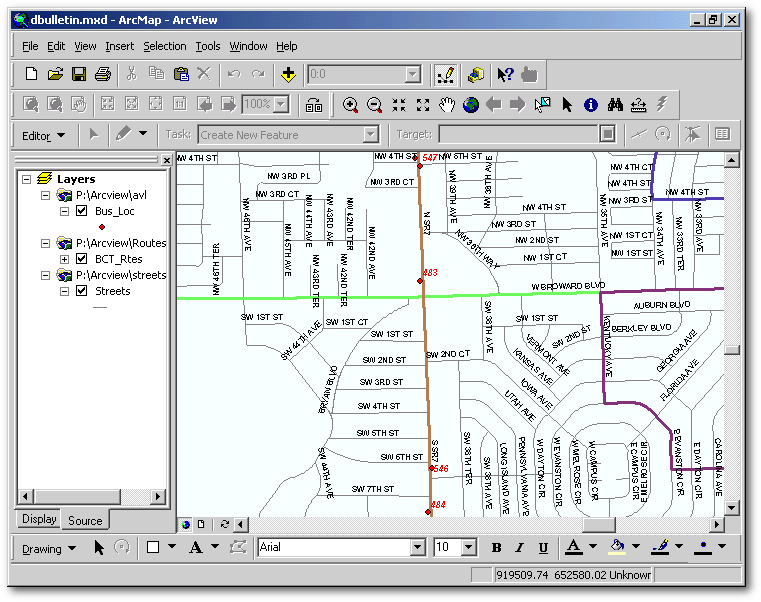The image size is (761, 602).
Task: Select the Measure tool icon
Action: [638, 105]
